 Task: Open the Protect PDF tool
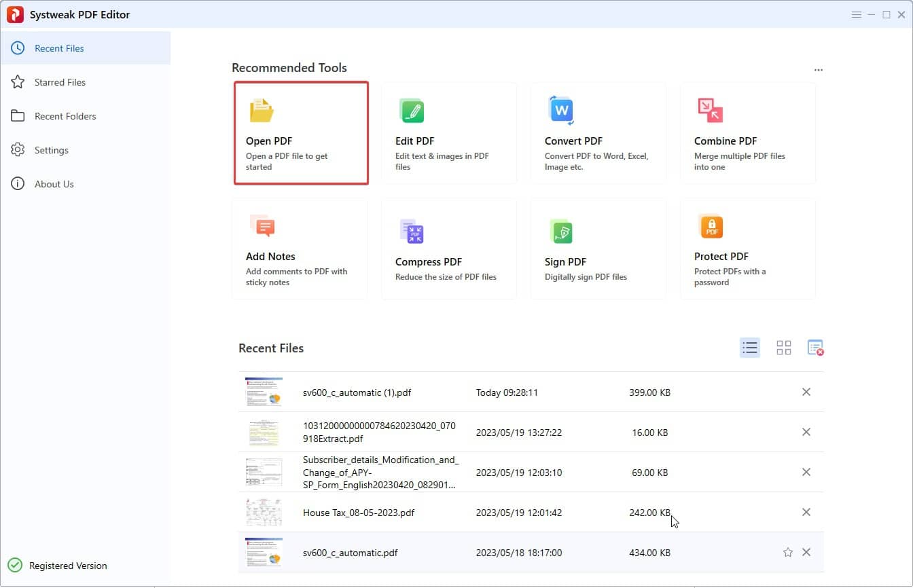click(x=747, y=248)
